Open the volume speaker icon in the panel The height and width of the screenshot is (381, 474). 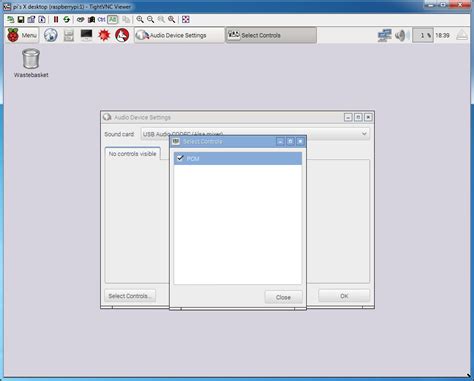coord(401,35)
